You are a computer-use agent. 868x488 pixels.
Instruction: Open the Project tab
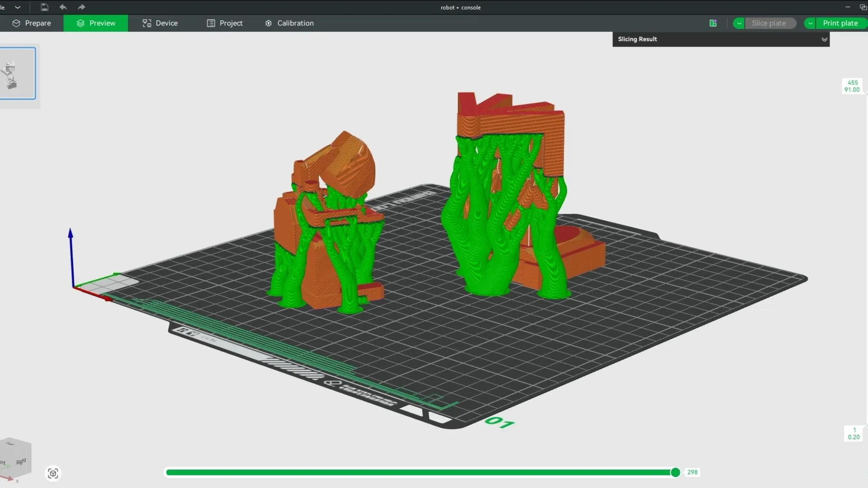click(225, 23)
